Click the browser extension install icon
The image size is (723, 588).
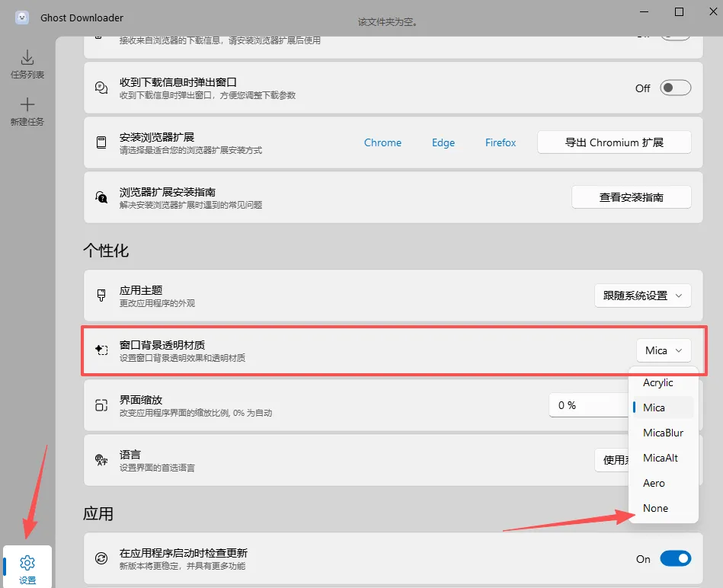(101, 142)
